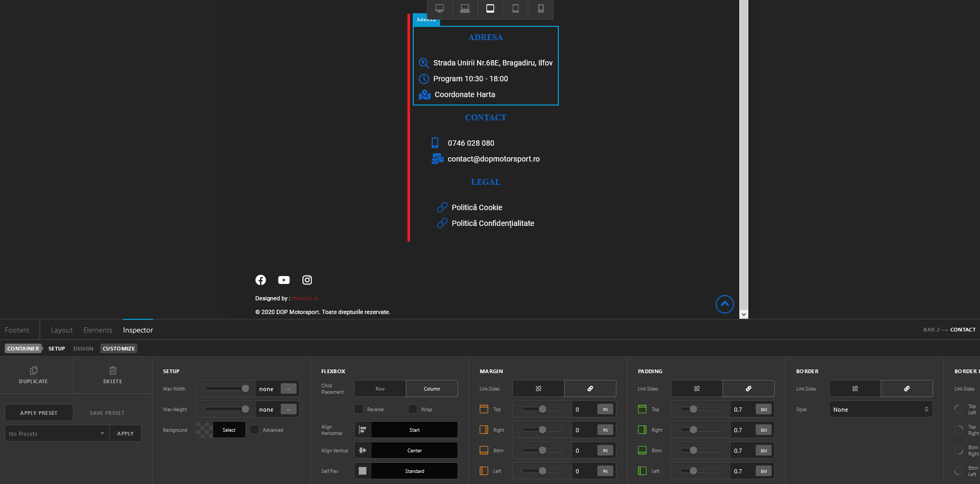Open the Instagram social icon in footer
Screen dimensions: 980x484
(307, 280)
